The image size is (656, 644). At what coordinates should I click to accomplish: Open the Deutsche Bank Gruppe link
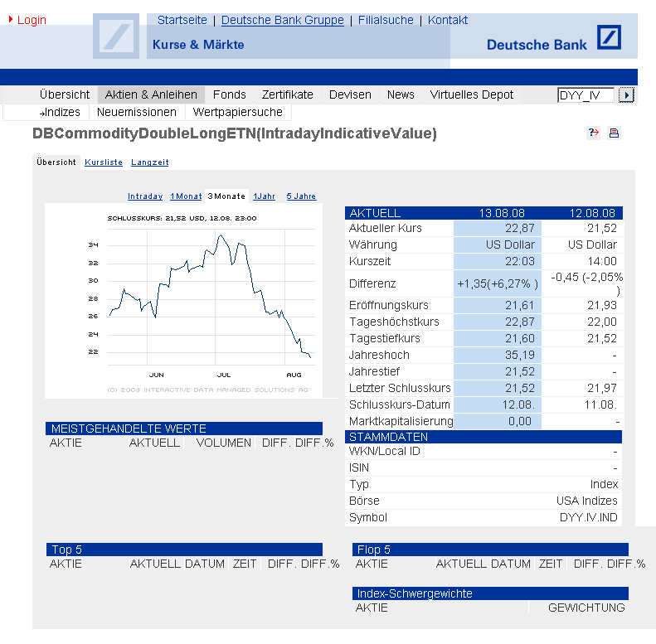[x=283, y=20]
